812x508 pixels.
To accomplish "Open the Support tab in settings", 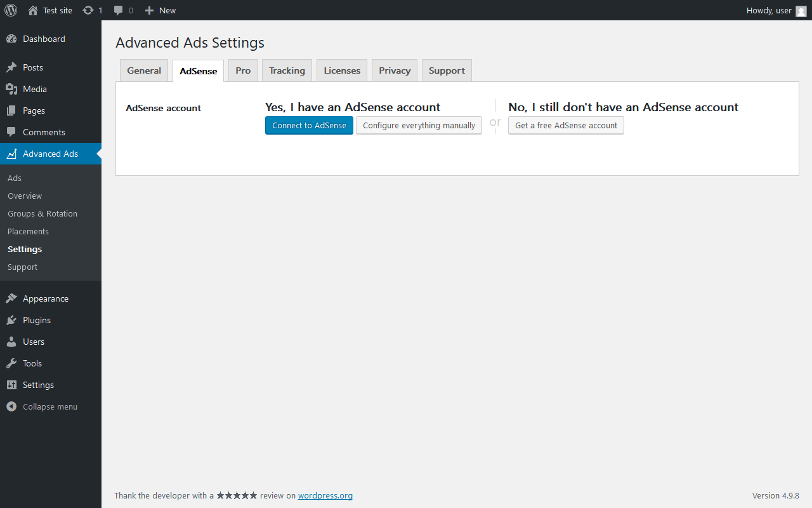I will coord(447,70).
